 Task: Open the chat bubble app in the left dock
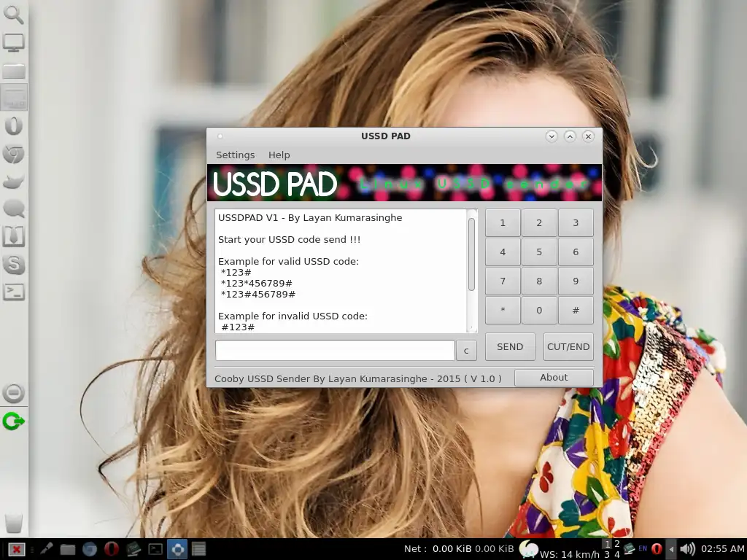(x=13, y=209)
